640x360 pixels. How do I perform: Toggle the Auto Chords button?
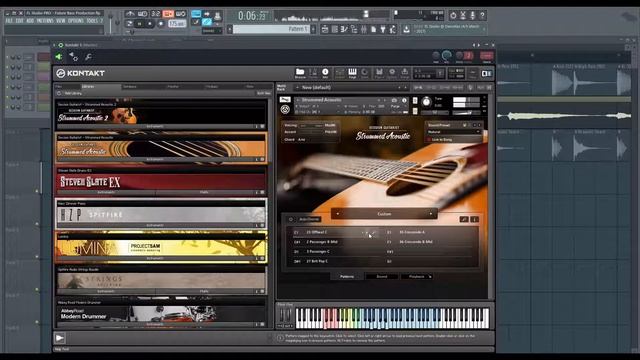(309, 219)
